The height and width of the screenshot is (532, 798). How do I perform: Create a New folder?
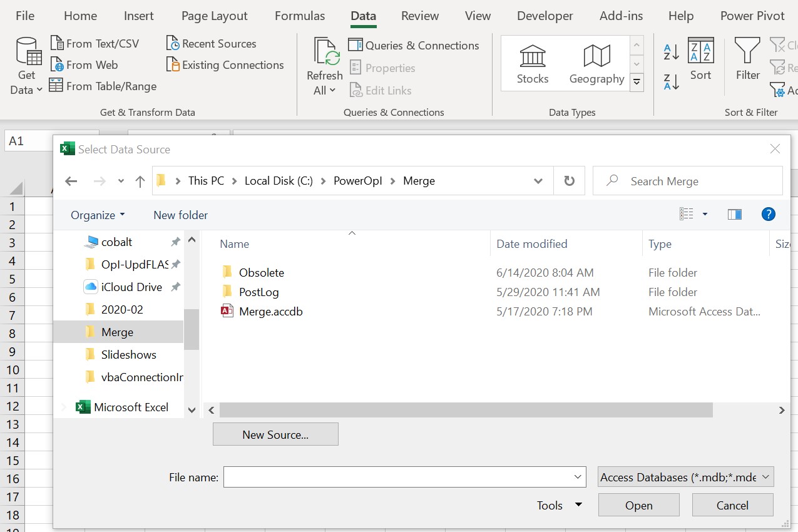tap(181, 215)
